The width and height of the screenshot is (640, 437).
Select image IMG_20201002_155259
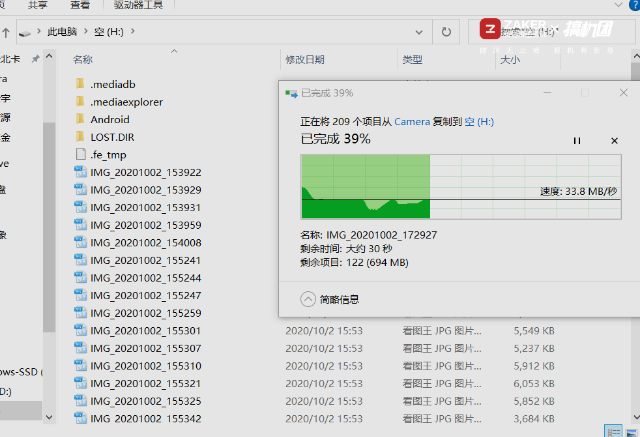coord(138,313)
